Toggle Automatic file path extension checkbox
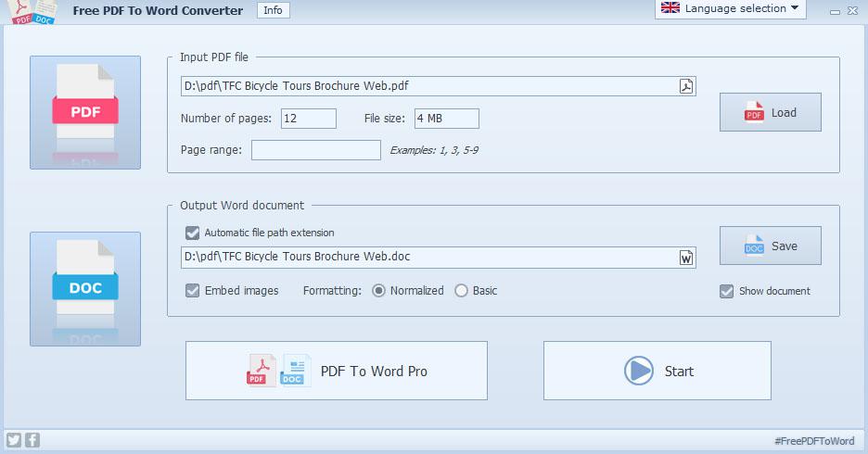 click(192, 233)
